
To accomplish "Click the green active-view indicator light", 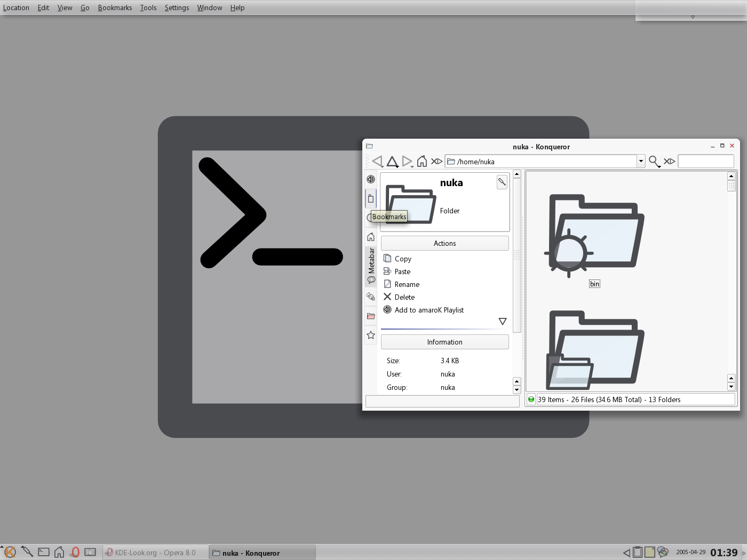I will tap(531, 399).
